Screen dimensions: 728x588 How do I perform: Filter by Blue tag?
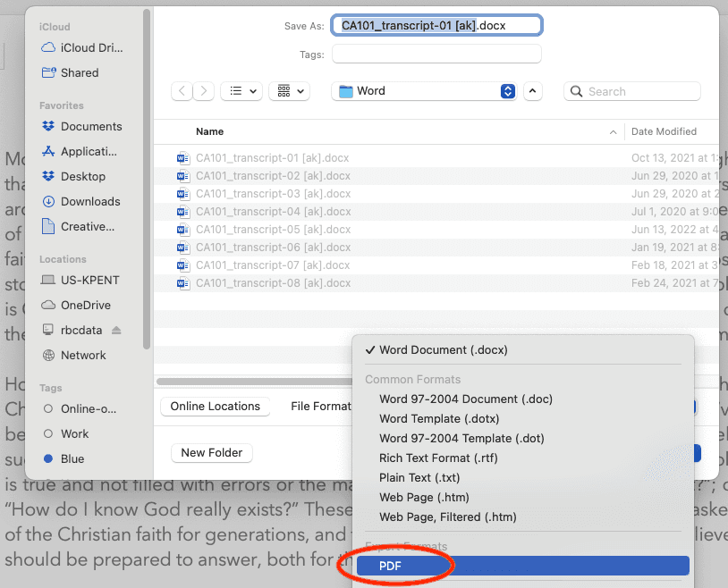(63, 459)
